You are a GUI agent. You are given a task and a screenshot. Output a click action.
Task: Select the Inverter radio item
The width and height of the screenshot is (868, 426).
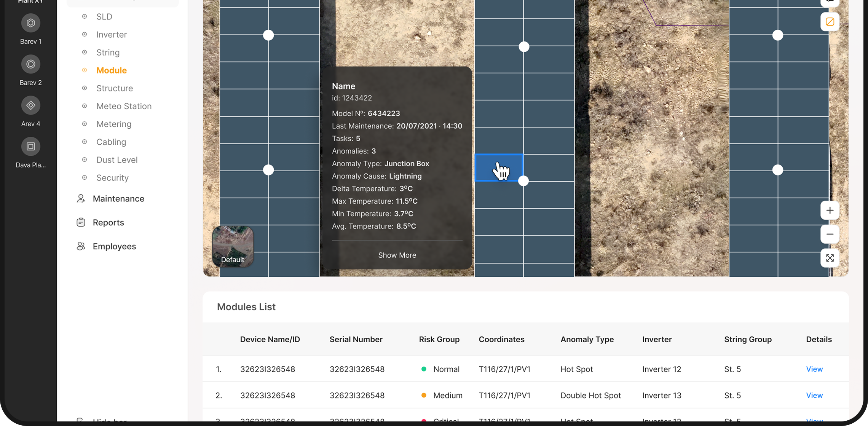[x=111, y=35]
